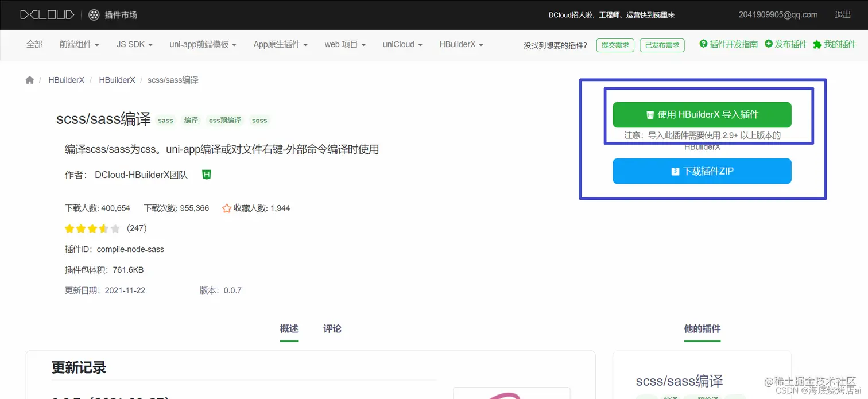Viewport: 868px width, 399px height.
Task: Click 退出 to log out
Action: pos(842,15)
